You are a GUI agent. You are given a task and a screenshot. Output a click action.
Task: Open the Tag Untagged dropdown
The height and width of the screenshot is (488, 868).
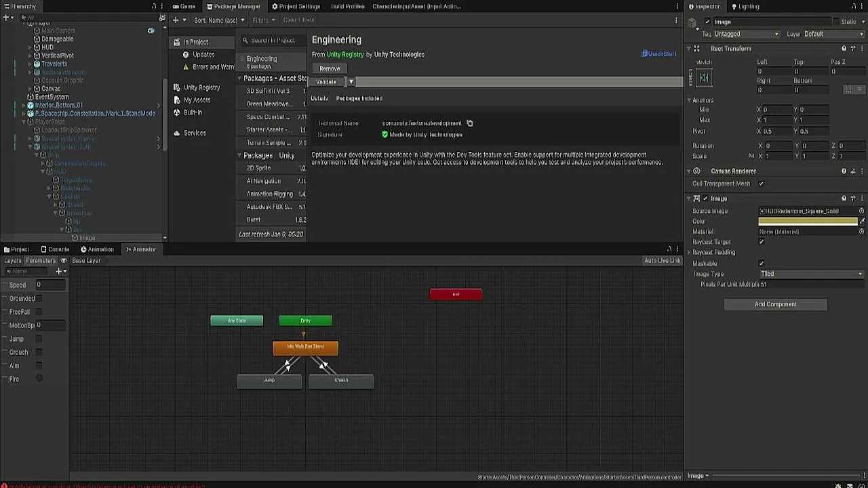(x=747, y=34)
